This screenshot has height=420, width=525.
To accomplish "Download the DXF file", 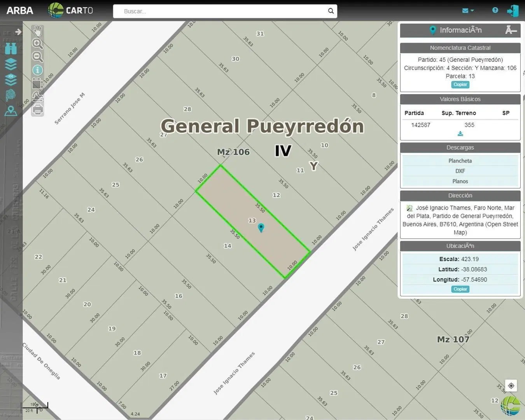I will (460, 171).
